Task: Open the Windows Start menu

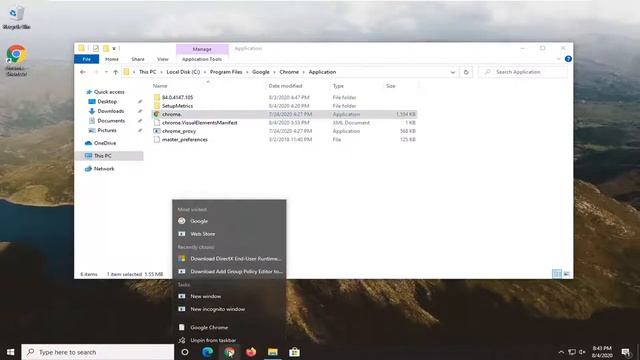Action: [11, 352]
